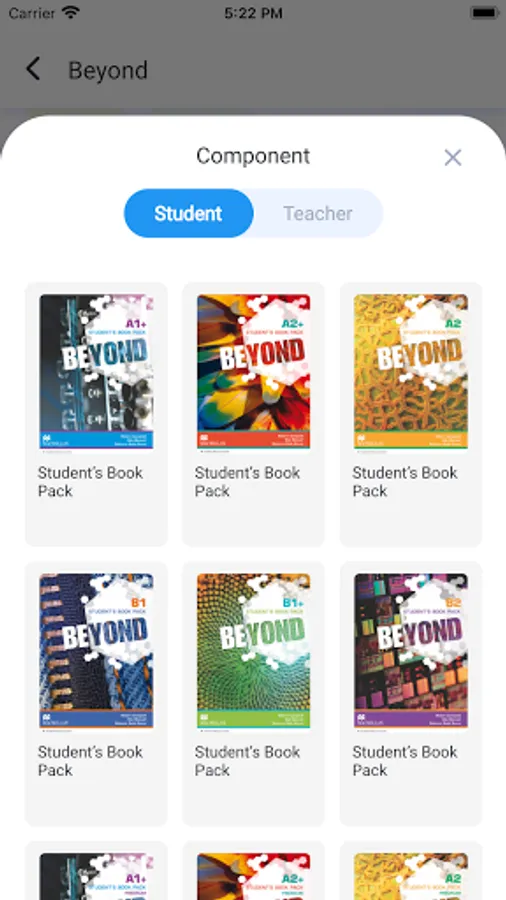
Task: Tap the back arrow beside Beyond
Action: tap(33, 69)
